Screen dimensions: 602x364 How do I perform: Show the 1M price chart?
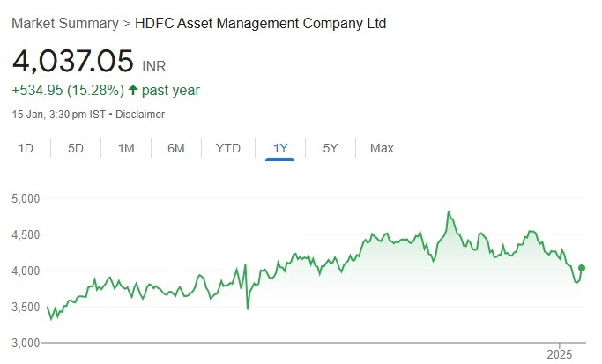pyautogui.click(x=126, y=148)
